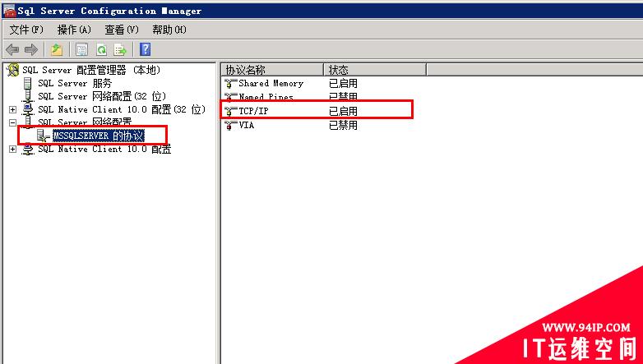This screenshot has width=643, height=364.
Task: Select root SQL Server 配置管理器 (本地) node
Action: point(91,70)
